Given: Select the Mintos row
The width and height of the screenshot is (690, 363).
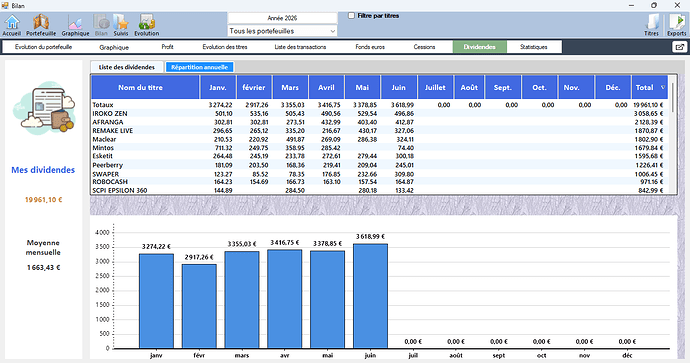Looking at the screenshot, I should [380, 148].
